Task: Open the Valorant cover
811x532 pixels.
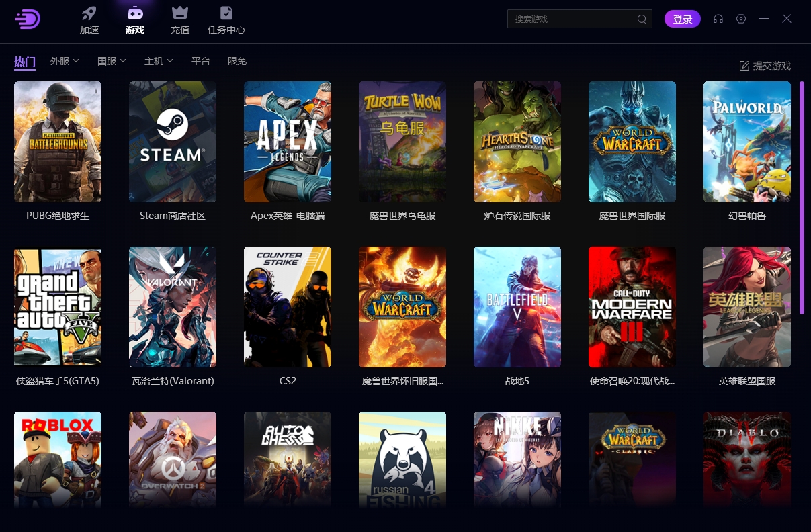Action: click(x=173, y=307)
